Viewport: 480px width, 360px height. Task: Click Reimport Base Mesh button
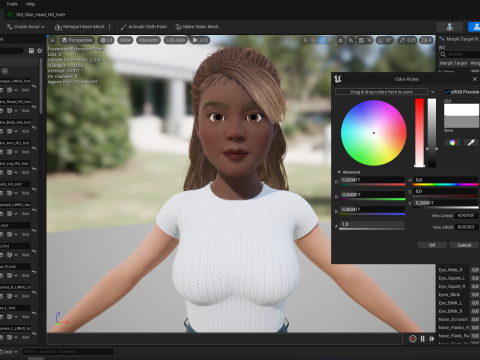pos(79,27)
